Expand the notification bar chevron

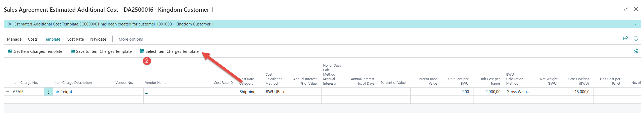635,24
